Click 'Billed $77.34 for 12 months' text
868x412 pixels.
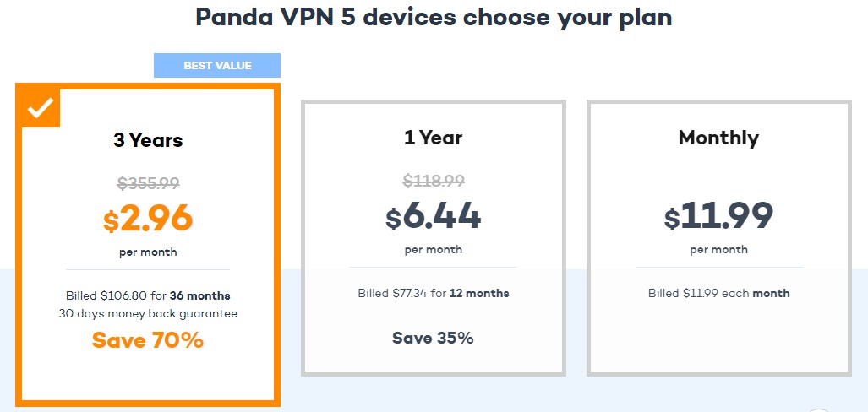tap(433, 293)
